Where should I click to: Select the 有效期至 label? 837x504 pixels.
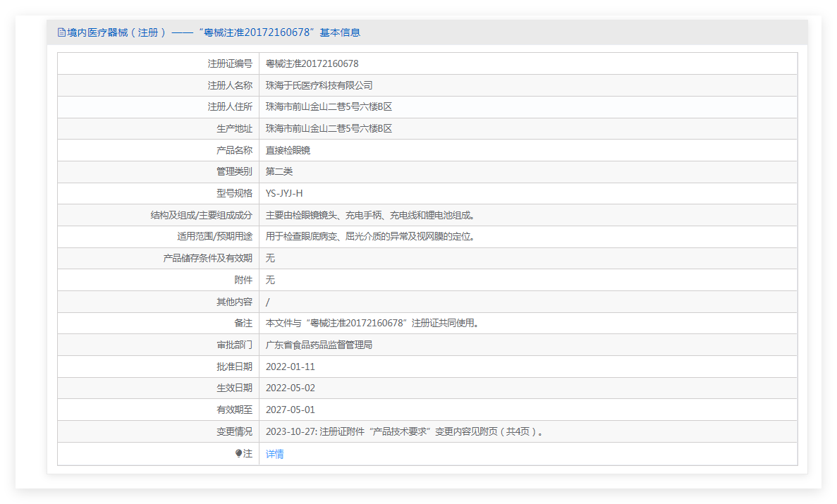pos(234,410)
